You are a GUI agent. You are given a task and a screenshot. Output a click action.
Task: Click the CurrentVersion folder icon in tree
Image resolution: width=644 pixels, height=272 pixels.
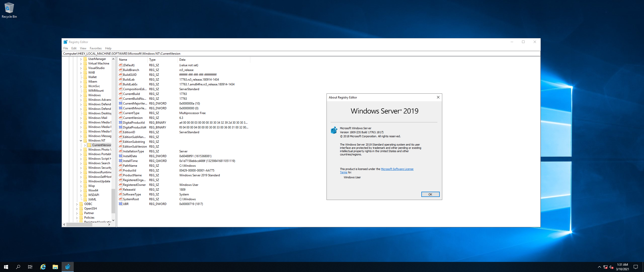coord(89,145)
